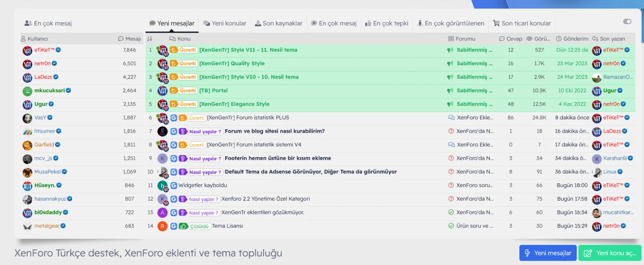Open thread 'Forum ve blog sitesi nasıl kurabilirim?'
Screen dimensions: 644x265
(274, 131)
